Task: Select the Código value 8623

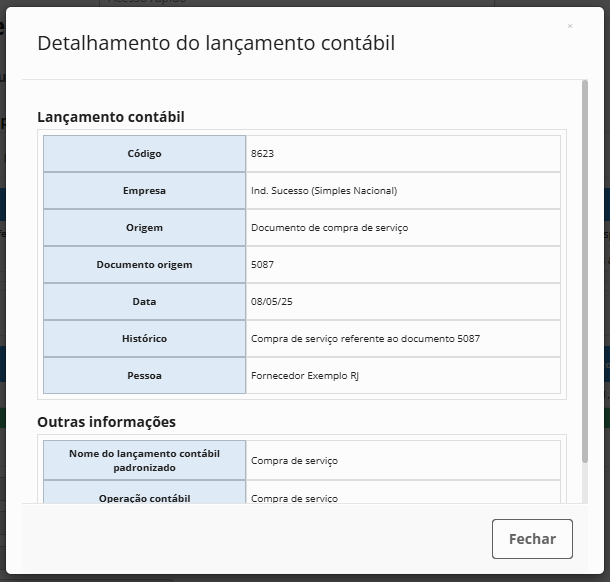Action: click(262, 154)
